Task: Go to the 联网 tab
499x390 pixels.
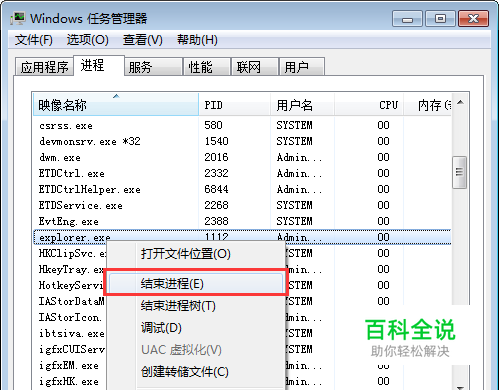Action: coord(255,67)
